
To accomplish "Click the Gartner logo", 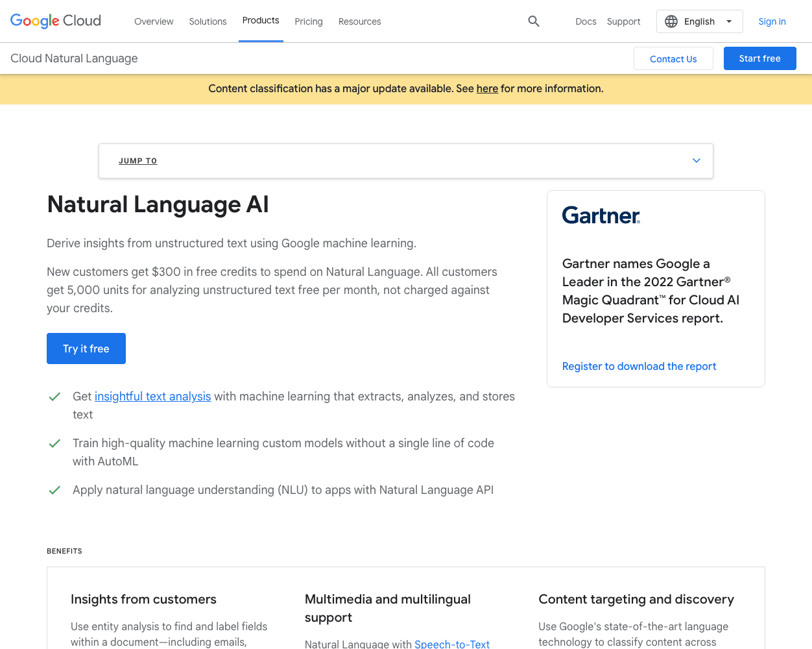I will (601, 215).
